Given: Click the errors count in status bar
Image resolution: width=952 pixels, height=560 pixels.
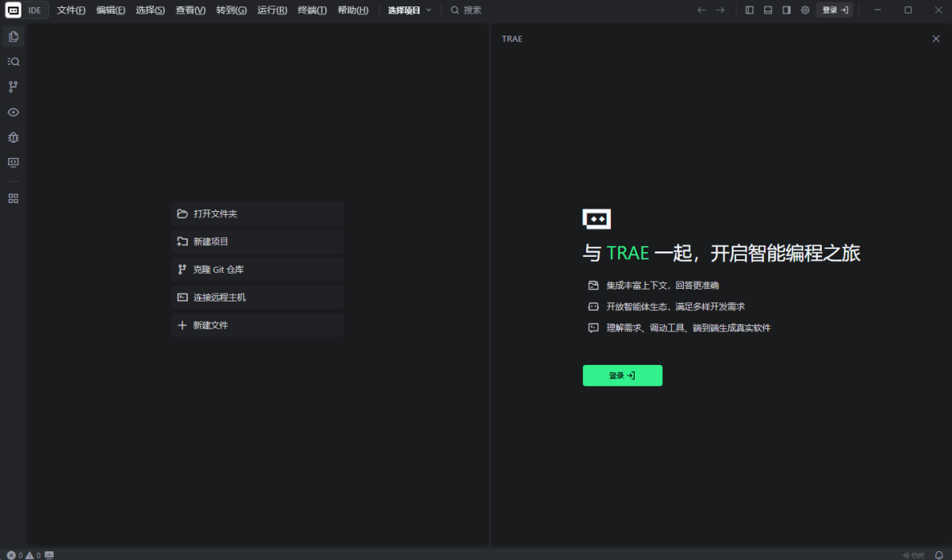Looking at the screenshot, I should (x=14, y=555).
